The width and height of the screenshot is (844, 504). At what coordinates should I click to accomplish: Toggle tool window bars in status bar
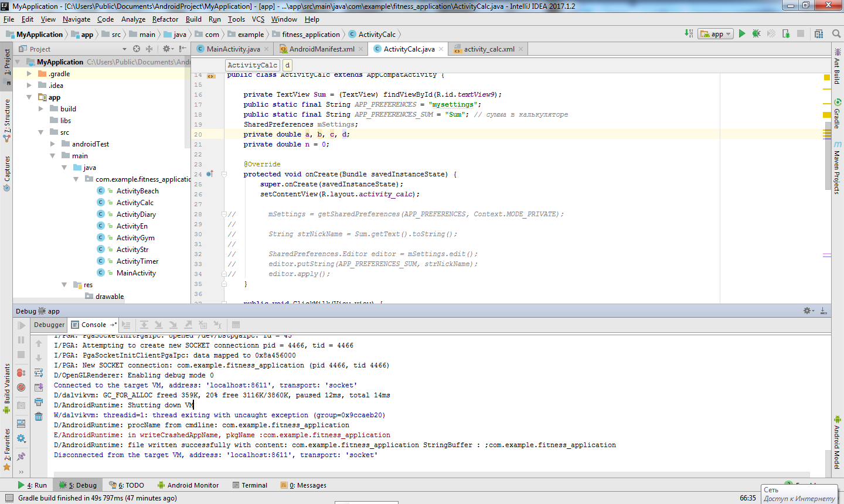click(x=9, y=498)
